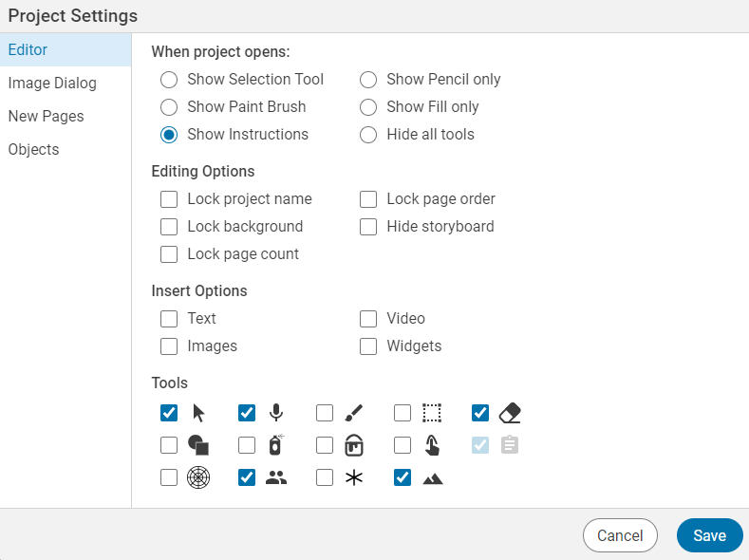The width and height of the screenshot is (749, 560).
Task: Enable the Lock project name checkbox
Action: 170,199
